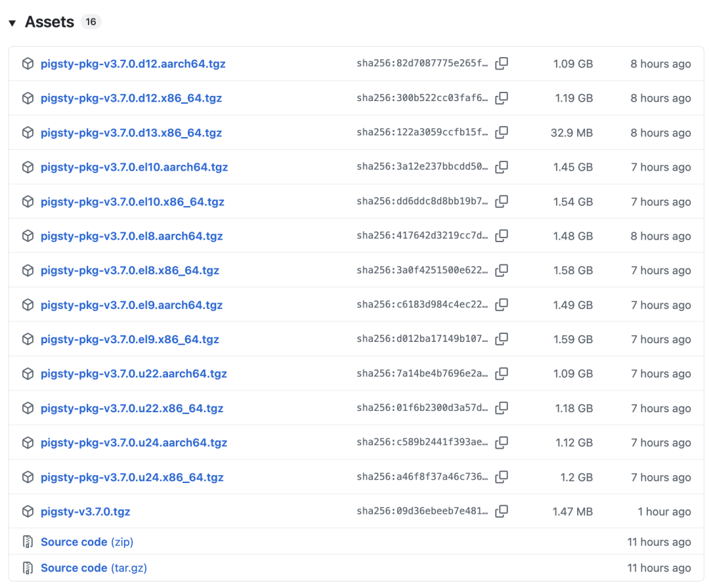Download pigsty-pkg-v3.7.0.d12.x86_64.tgz
This screenshot has height=588, width=709.
coord(131,98)
